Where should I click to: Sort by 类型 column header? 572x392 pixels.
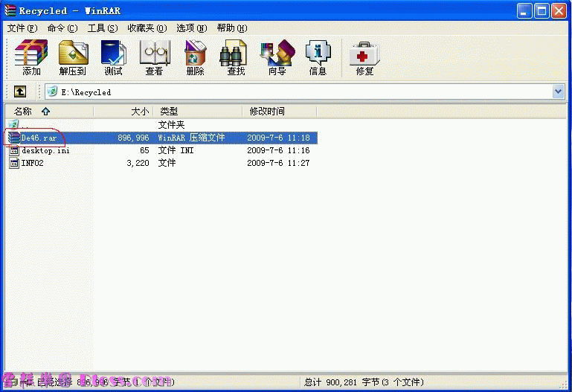click(x=198, y=112)
